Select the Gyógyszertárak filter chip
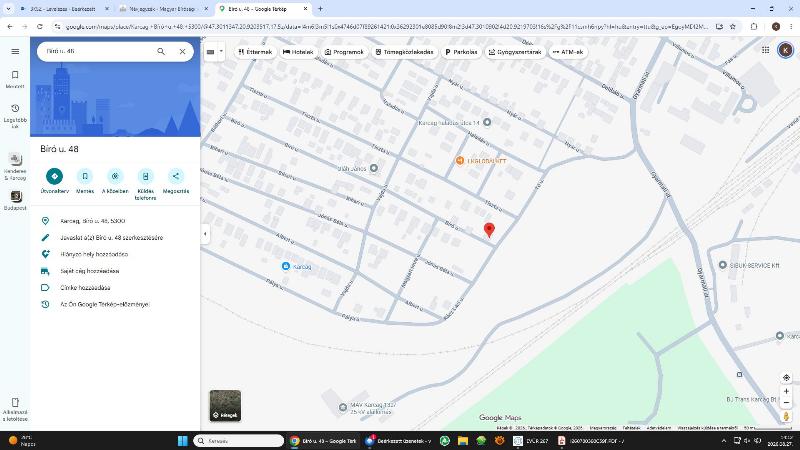Screen dimensions: 800x450 tap(515, 52)
